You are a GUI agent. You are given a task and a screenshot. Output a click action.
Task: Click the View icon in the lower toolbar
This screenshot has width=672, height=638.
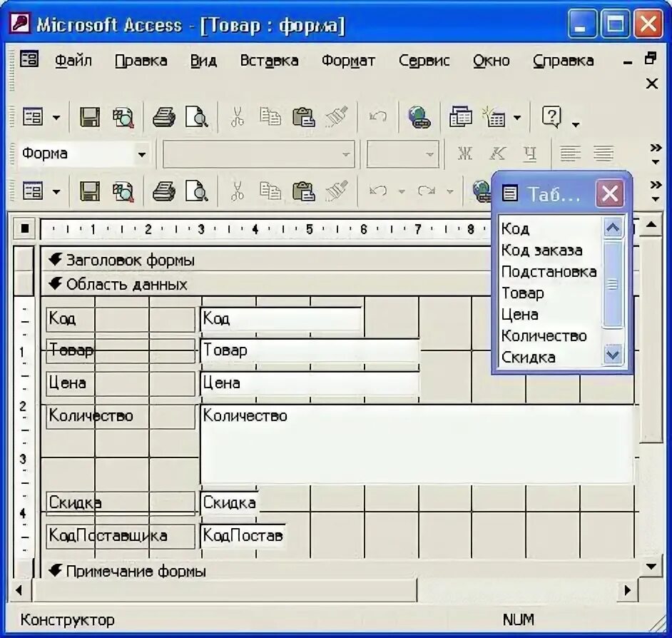33,191
